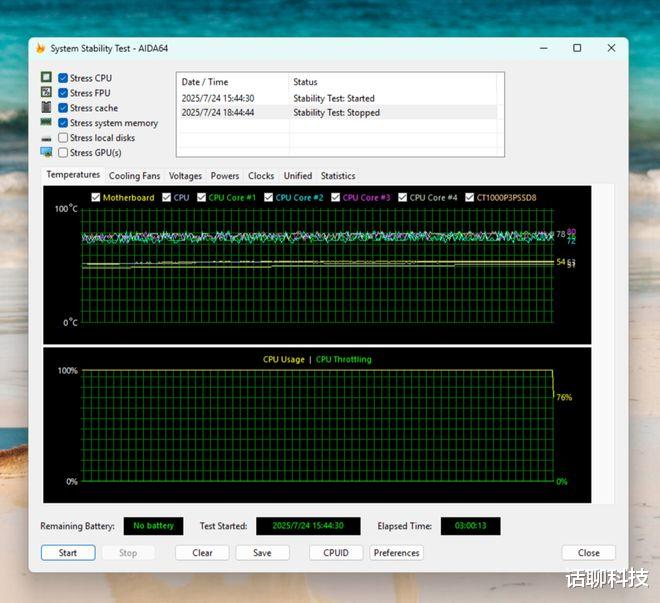Select the Stability Test: Stopped log row
Viewport: 660px width, 603px height.
coord(338,112)
